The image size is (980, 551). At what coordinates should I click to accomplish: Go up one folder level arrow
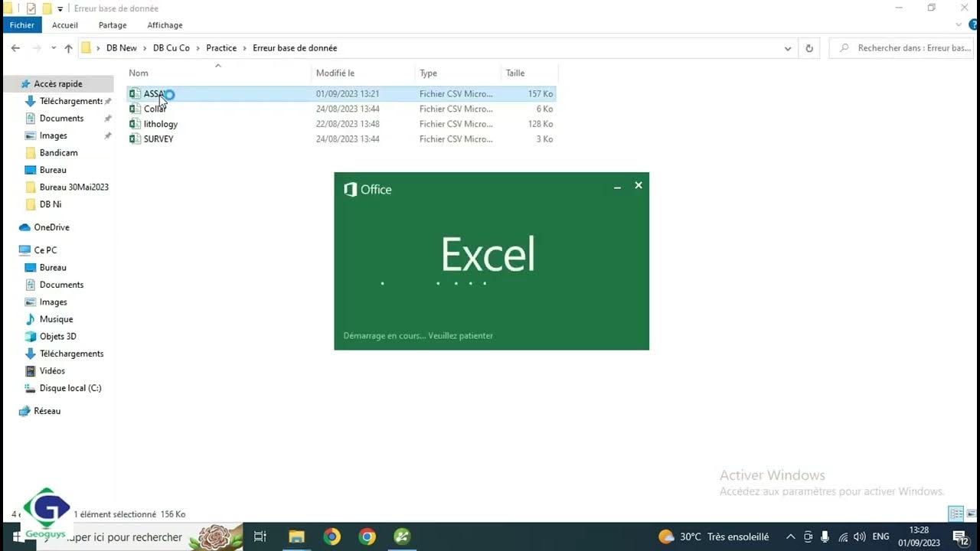click(x=68, y=48)
